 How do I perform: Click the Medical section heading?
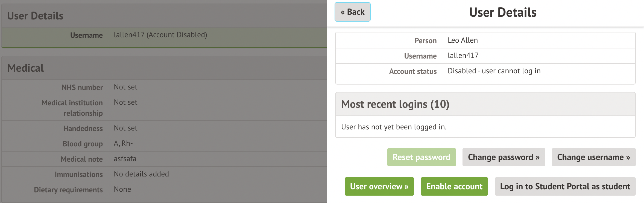[x=25, y=68]
